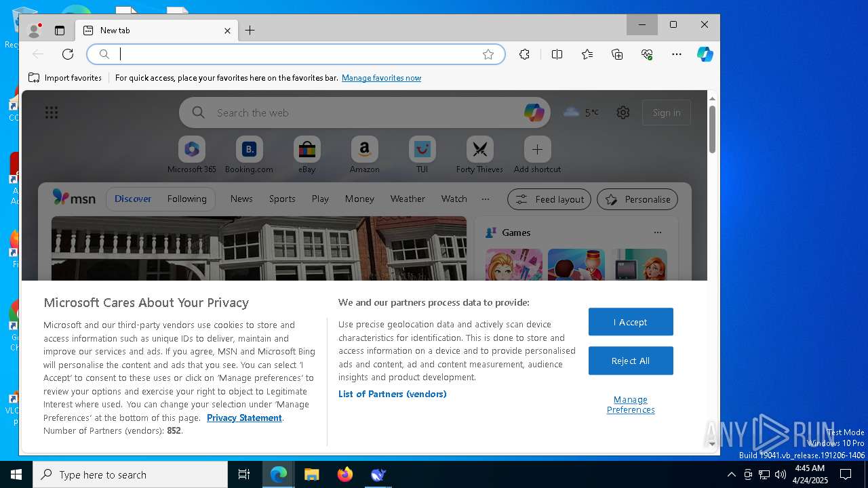Open the Privacy Statement link

point(244,418)
